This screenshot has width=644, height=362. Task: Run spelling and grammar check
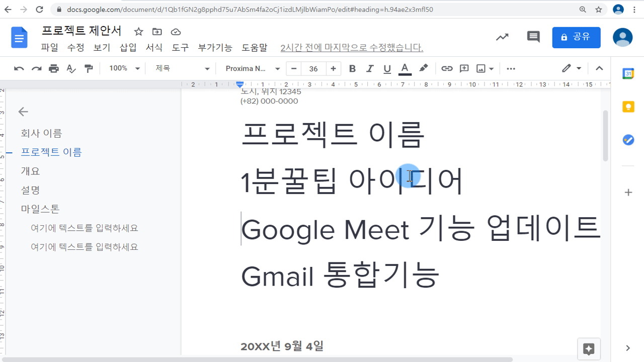(71, 69)
